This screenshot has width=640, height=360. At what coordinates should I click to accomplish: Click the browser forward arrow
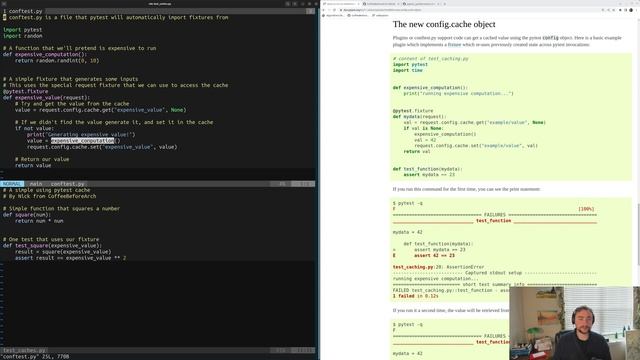[329, 10]
